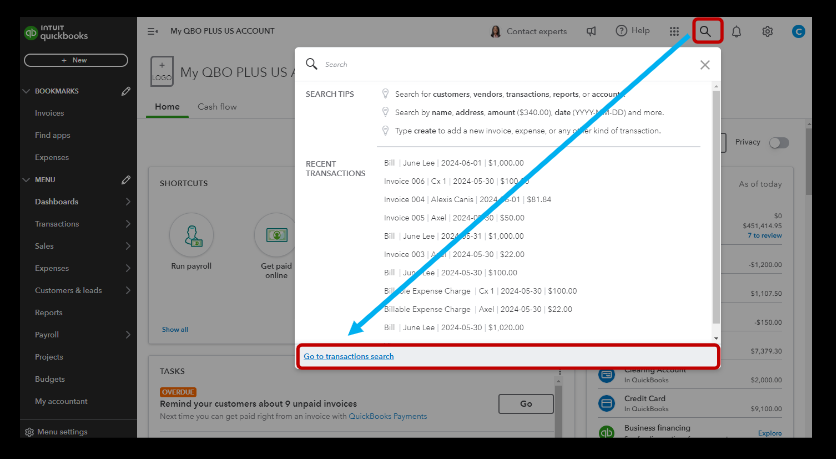Click the search panel scrollbar
The image size is (836, 459).
pos(716,207)
